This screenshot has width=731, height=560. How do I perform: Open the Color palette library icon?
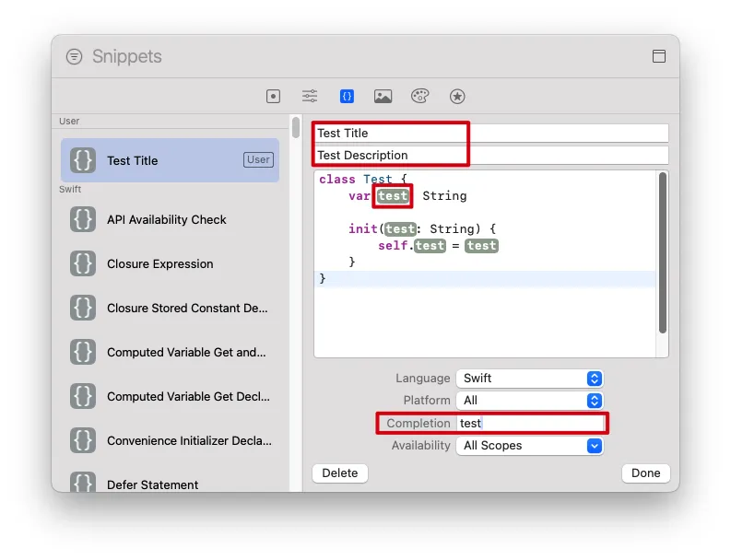tap(419, 96)
